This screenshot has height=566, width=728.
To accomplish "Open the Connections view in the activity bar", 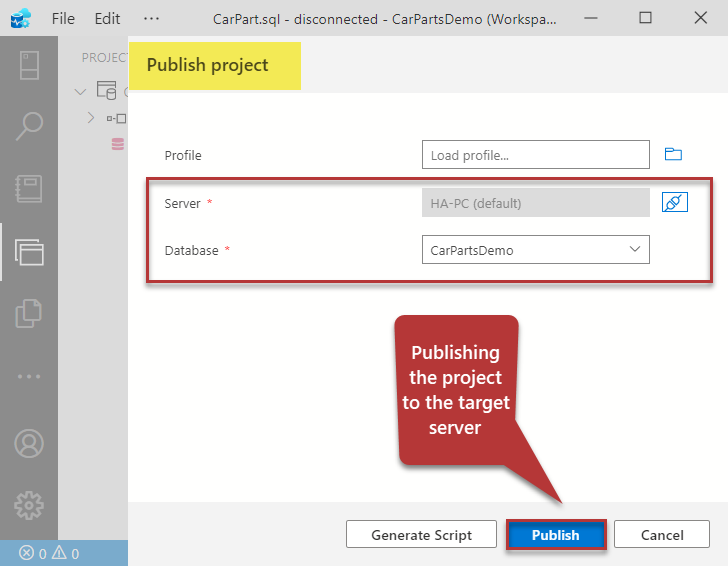I will click(x=29, y=65).
